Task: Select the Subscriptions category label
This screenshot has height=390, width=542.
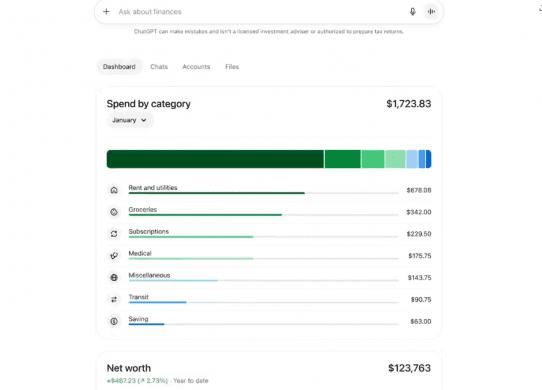Action: [149, 231]
